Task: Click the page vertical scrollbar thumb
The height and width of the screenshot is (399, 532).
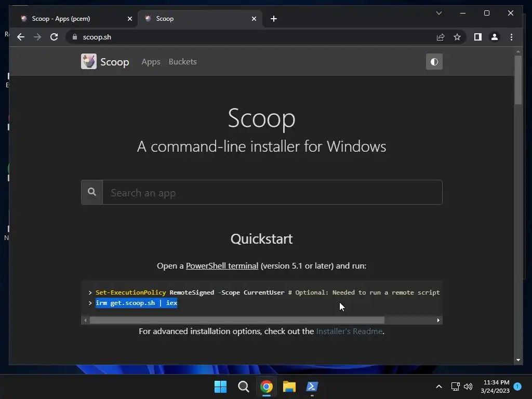Action: pos(518,79)
